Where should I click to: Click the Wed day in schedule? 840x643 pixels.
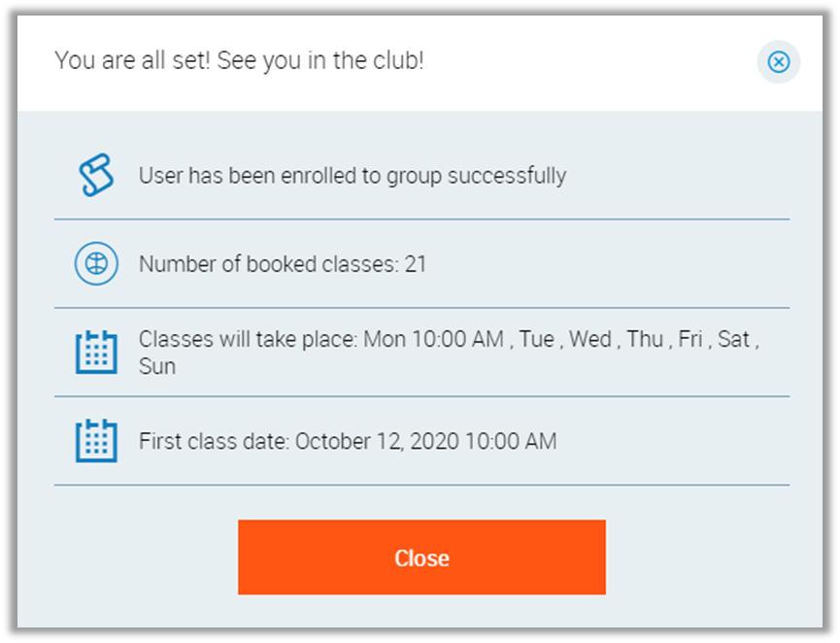(x=589, y=340)
